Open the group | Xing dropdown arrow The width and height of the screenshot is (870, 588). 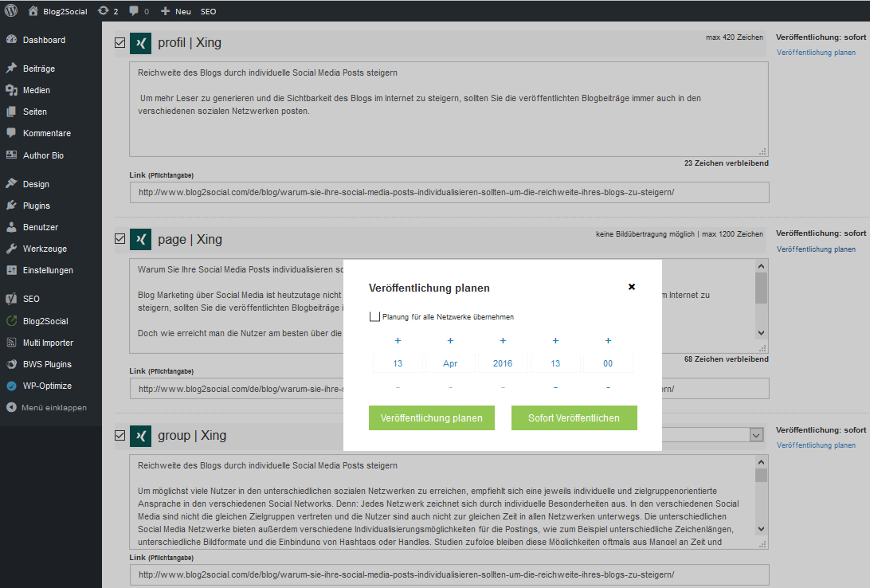click(x=756, y=436)
